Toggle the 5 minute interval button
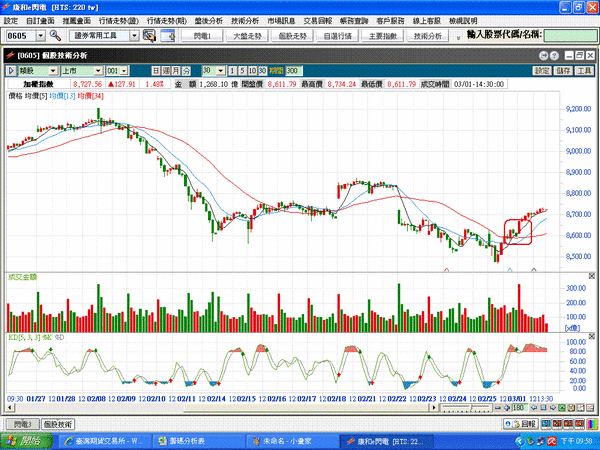Image resolution: width=600 pixels, height=450 pixels. pyautogui.click(x=242, y=71)
